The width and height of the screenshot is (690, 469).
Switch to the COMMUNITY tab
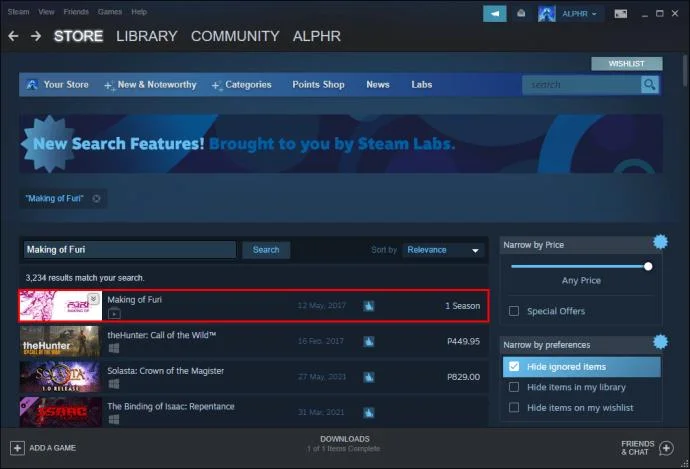pos(235,36)
